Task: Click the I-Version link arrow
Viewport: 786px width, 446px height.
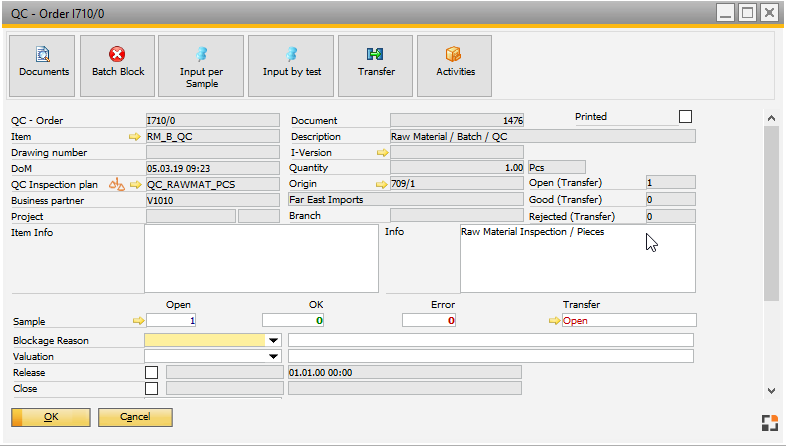Action: 380,153
